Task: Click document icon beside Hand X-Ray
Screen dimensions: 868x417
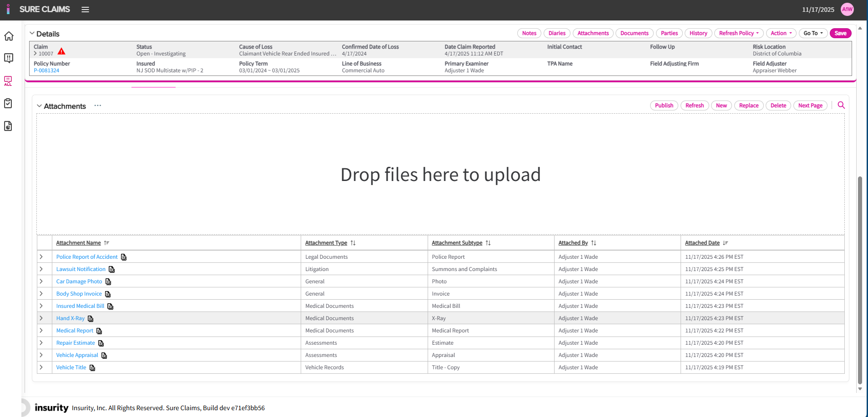Action: [91, 319]
